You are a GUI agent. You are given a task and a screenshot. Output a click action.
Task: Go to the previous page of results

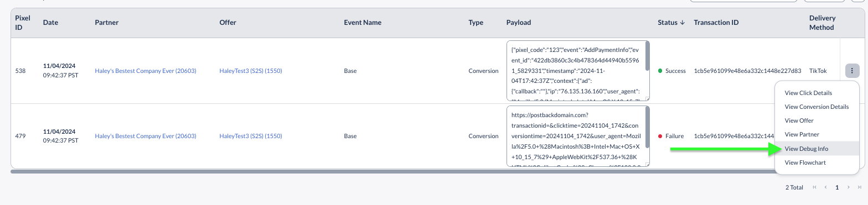coord(826,187)
